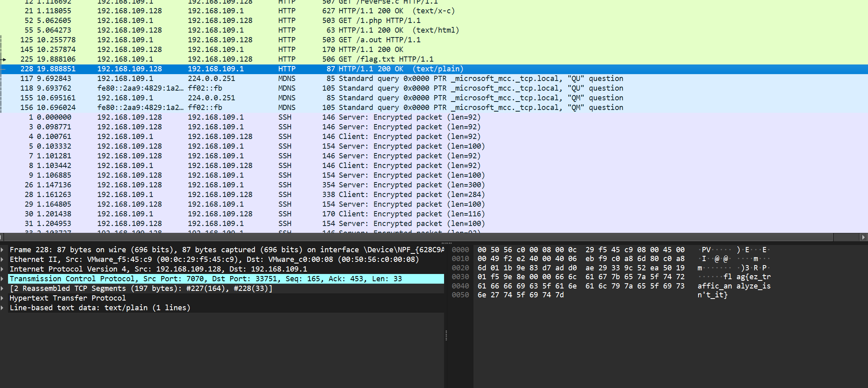Expand the Hypertext Transfer Protocol node
Screen dimensions: 868x388
(x=2, y=298)
